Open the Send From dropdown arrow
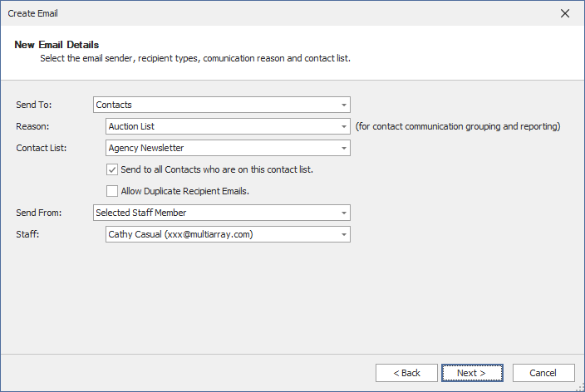This screenshot has height=392, width=585. [x=343, y=213]
